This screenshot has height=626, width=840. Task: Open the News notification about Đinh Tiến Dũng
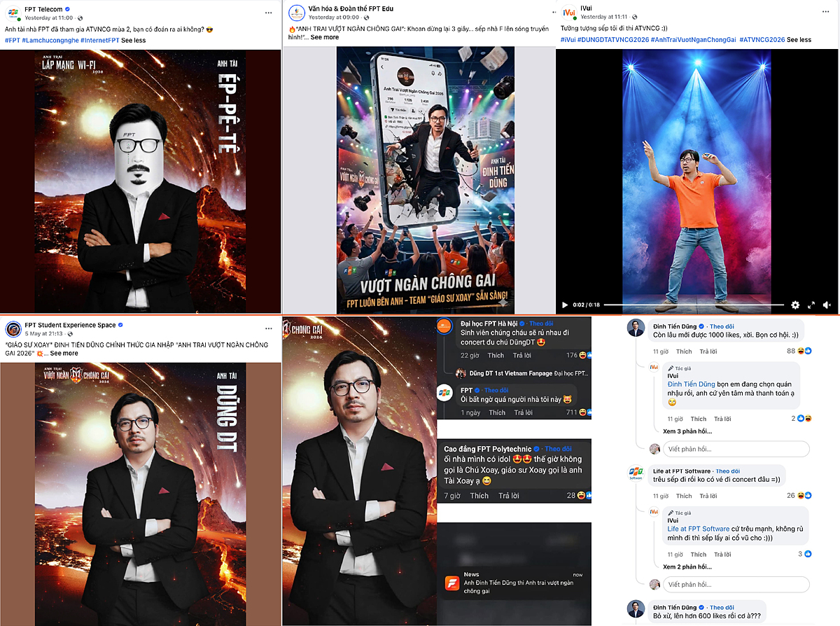(x=514, y=583)
